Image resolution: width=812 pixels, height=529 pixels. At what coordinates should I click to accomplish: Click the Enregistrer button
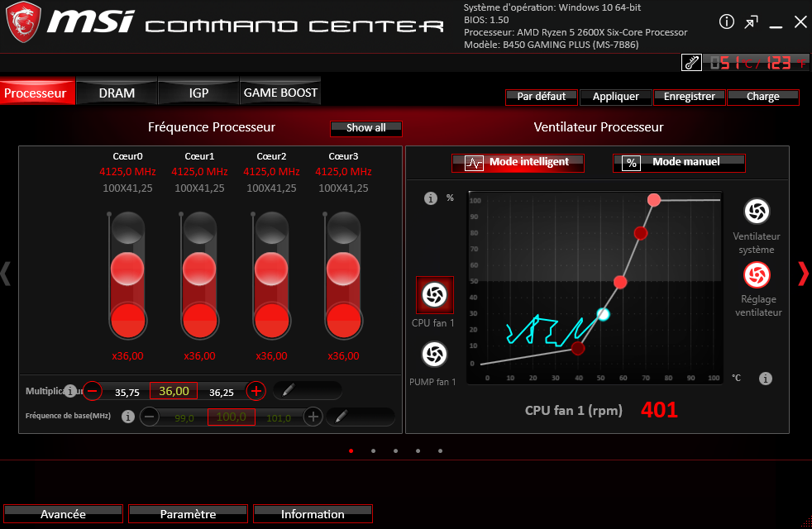tap(690, 97)
